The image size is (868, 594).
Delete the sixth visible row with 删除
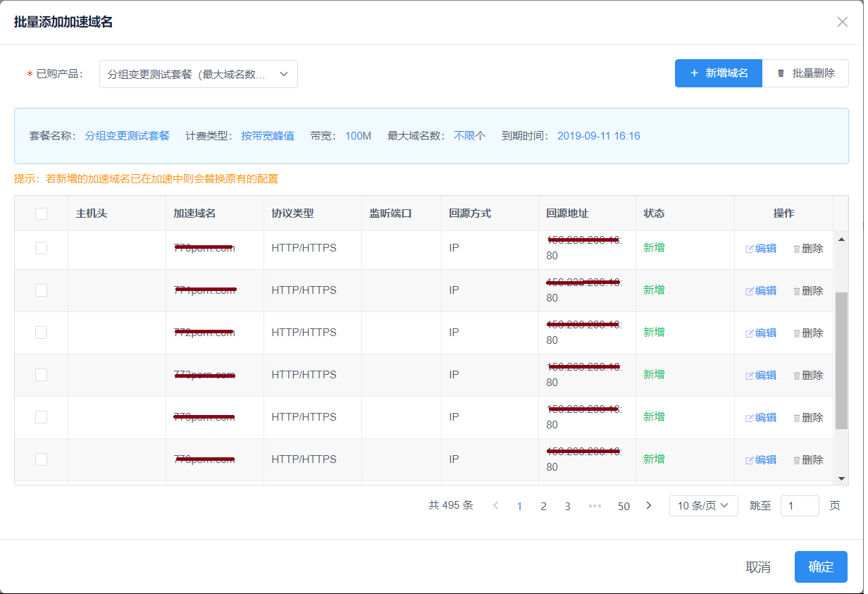[x=808, y=460]
